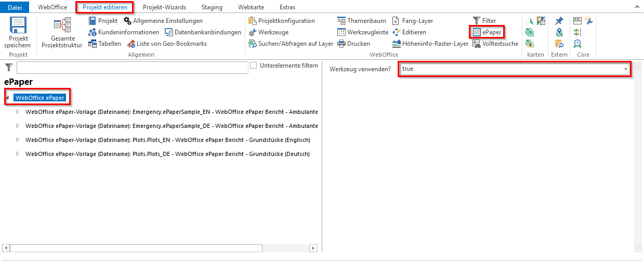The width and height of the screenshot is (644, 261).
Task: Expand the Emergency.ePaperSample_EN template node
Action: point(18,112)
